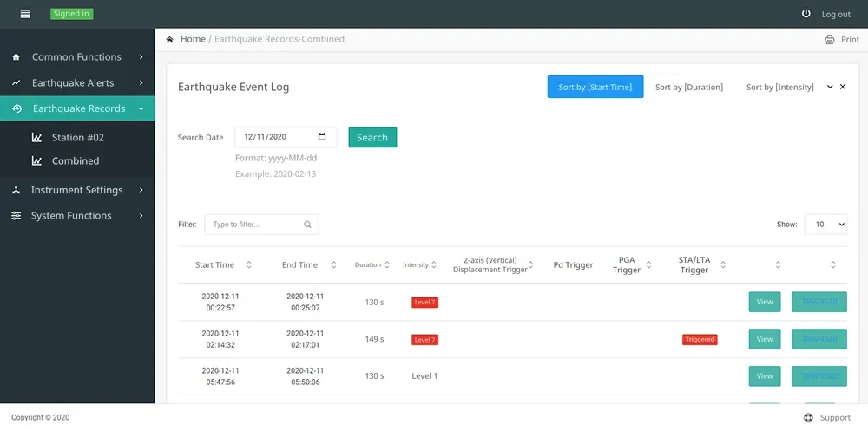Click the Signed in status badge

pyautogui.click(x=71, y=14)
